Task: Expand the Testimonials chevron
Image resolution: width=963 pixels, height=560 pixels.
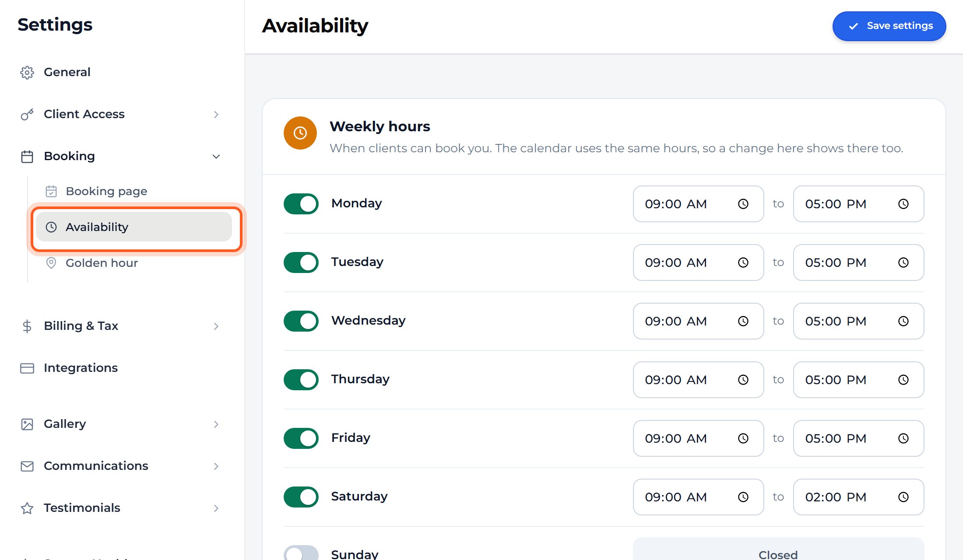Action: pyautogui.click(x=216, y=508)
